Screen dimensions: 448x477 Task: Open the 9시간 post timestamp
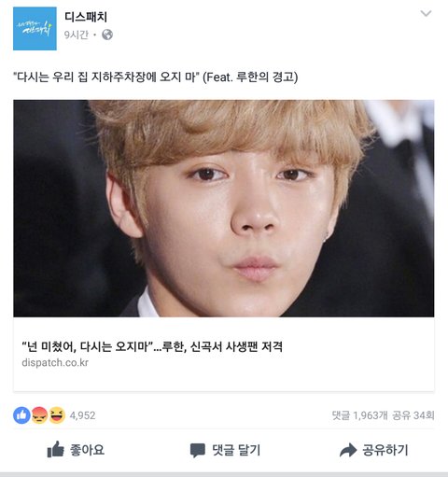tap(77, 35)
